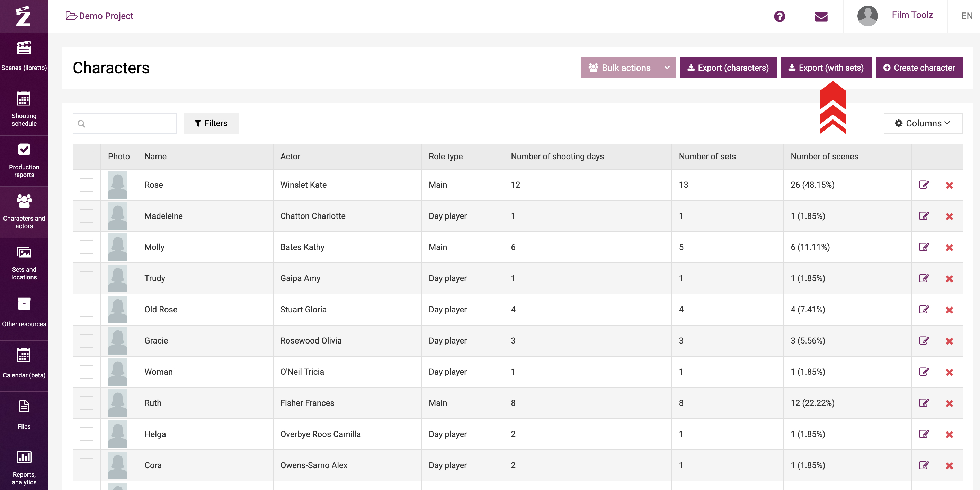
Task: Sort by the Role type header
Action: click(445, 157)
